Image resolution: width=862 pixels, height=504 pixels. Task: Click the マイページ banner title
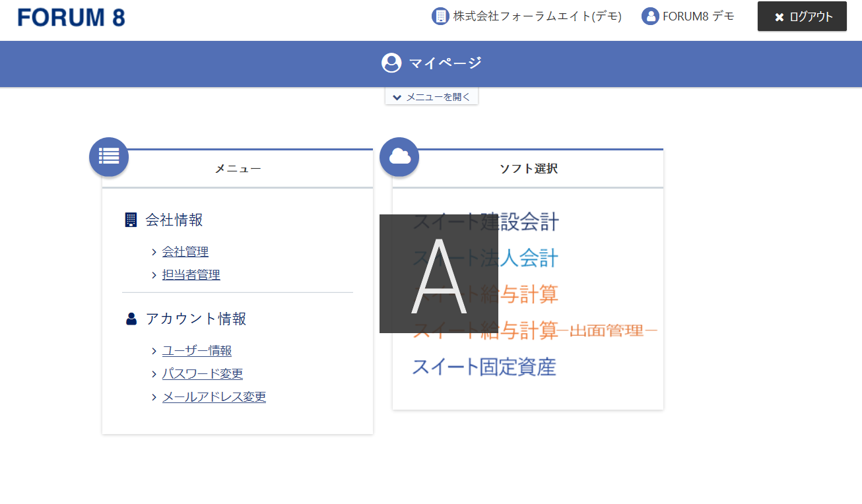pyautogui.click(x=446, y=63)
